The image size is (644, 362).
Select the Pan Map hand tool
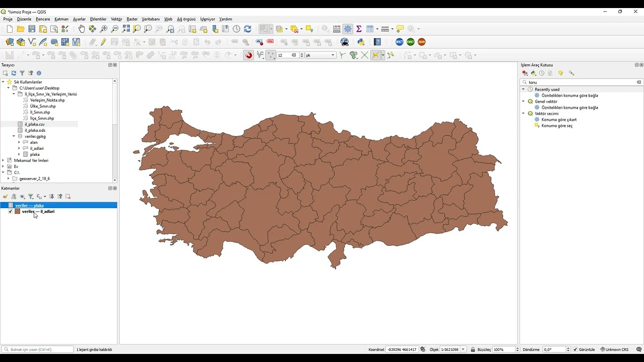(x=82, y=29)
